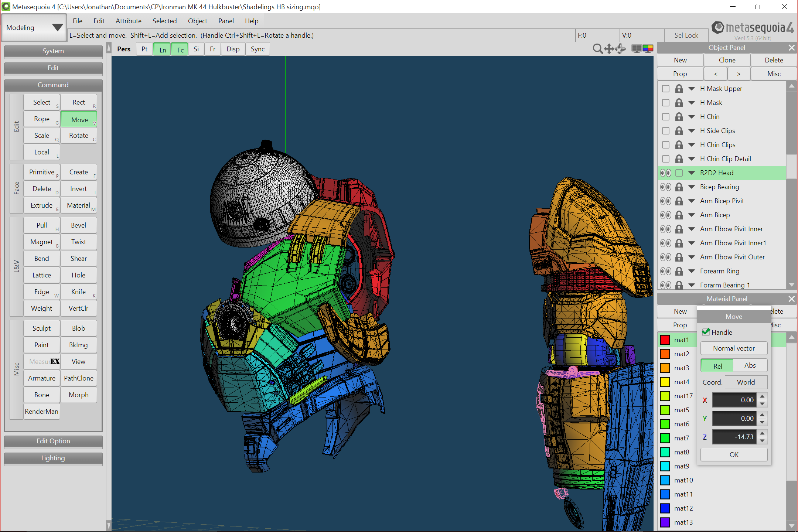Toggle visibility checkbox of H Mask
Screen dimensions: 798x532
(x=666, y=103)
